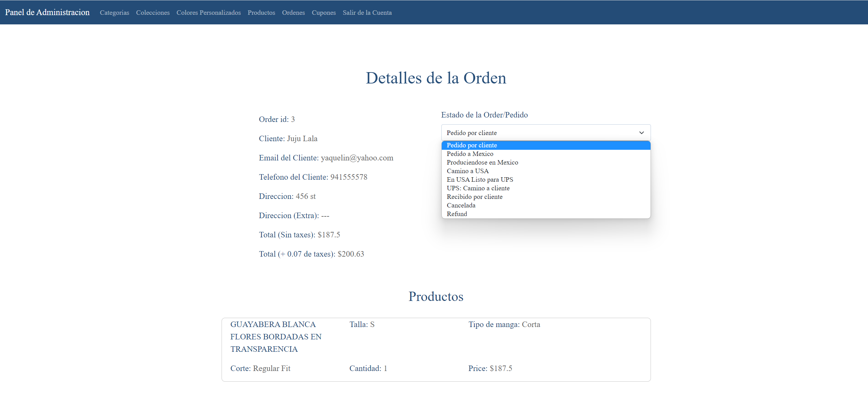Choose 'Pedido a Mexico' status option

(470, 154)
